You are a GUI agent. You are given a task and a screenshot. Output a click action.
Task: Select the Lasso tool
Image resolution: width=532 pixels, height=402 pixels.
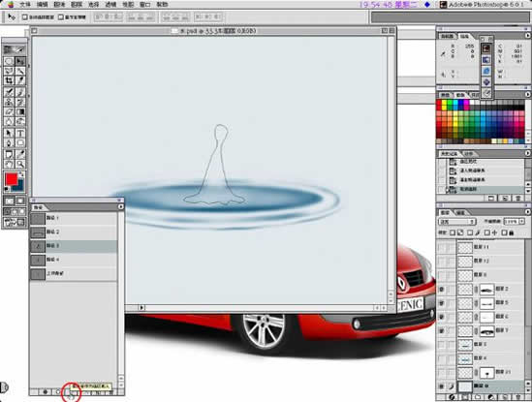click(9, 71)
